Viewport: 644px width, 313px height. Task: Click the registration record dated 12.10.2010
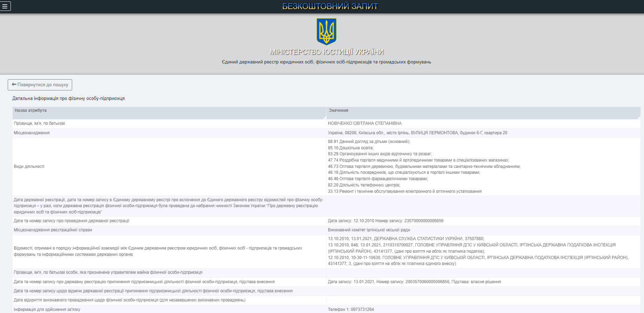point(386,221)
